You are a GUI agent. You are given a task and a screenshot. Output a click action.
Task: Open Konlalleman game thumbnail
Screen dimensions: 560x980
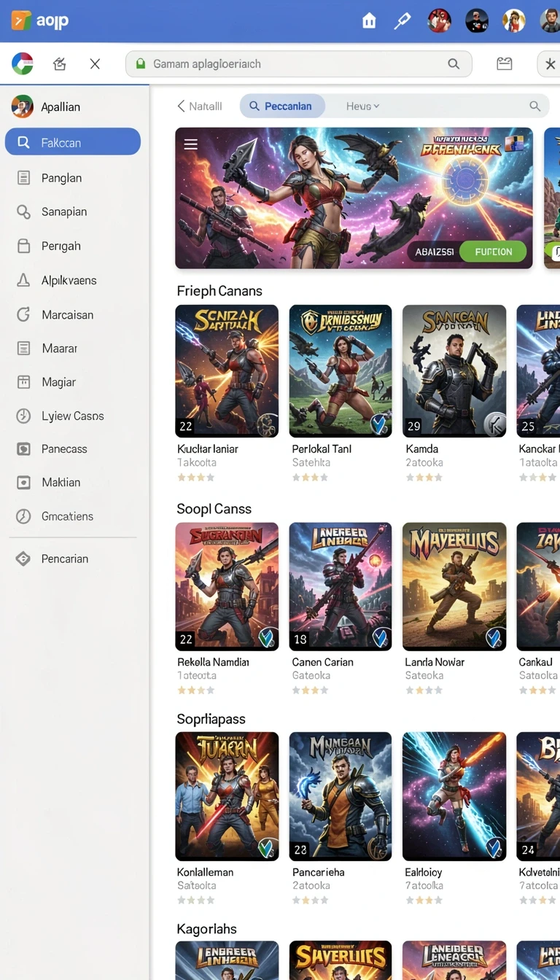pyautogui.click(x=227, y=796)
